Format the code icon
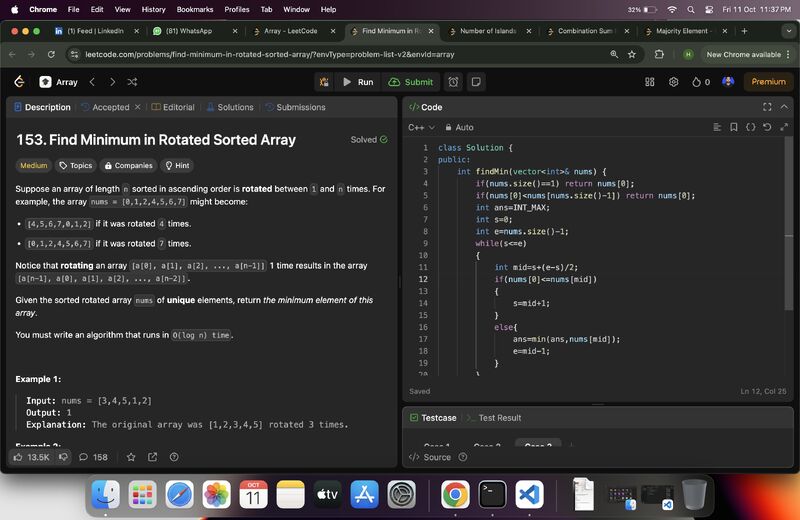The height and width of the screenshot is (520, 800). 717,127
